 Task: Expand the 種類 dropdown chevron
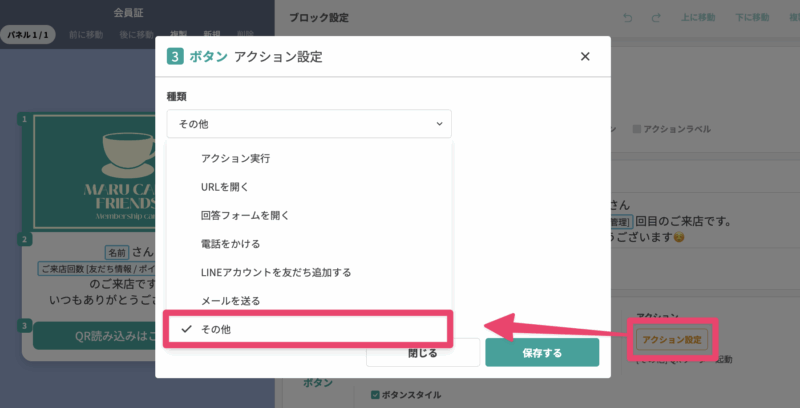pyautogui.click(x=439, y=124)
